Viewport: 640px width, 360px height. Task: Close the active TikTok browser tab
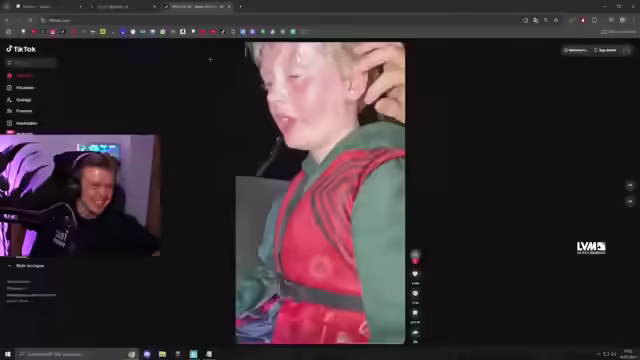(x=229, y=7)
